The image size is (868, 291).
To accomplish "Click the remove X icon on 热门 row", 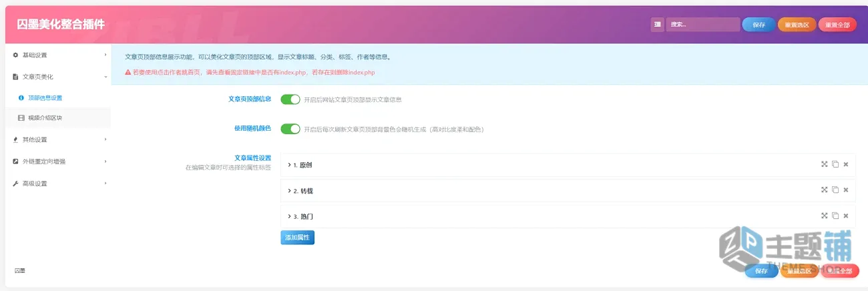I will pyautogui.click(x=845, y=216).
